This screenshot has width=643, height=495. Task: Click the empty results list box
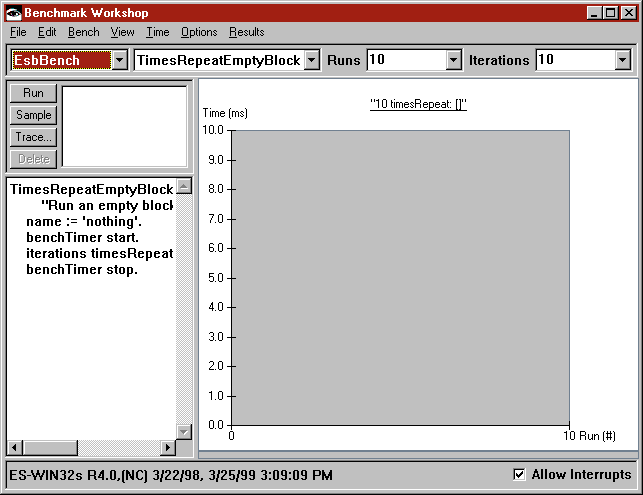[x=124, y=125]
